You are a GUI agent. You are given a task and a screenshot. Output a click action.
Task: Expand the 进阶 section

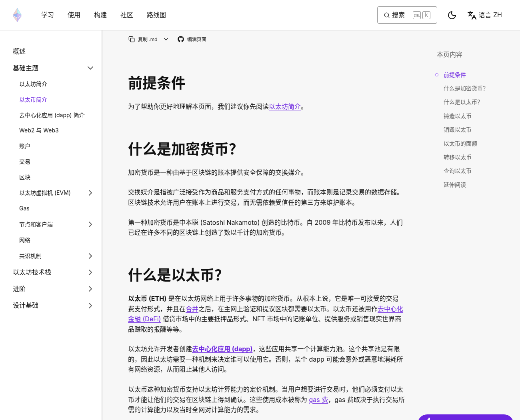[90, 289]
